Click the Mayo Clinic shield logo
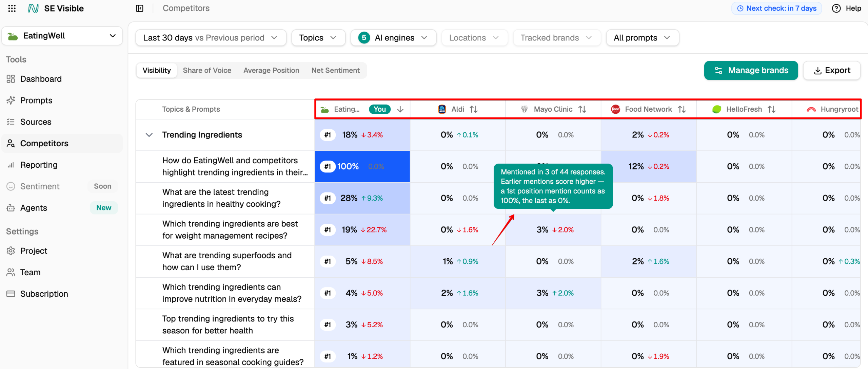This screenshot has width=868, height=369. tap(524, 109)
